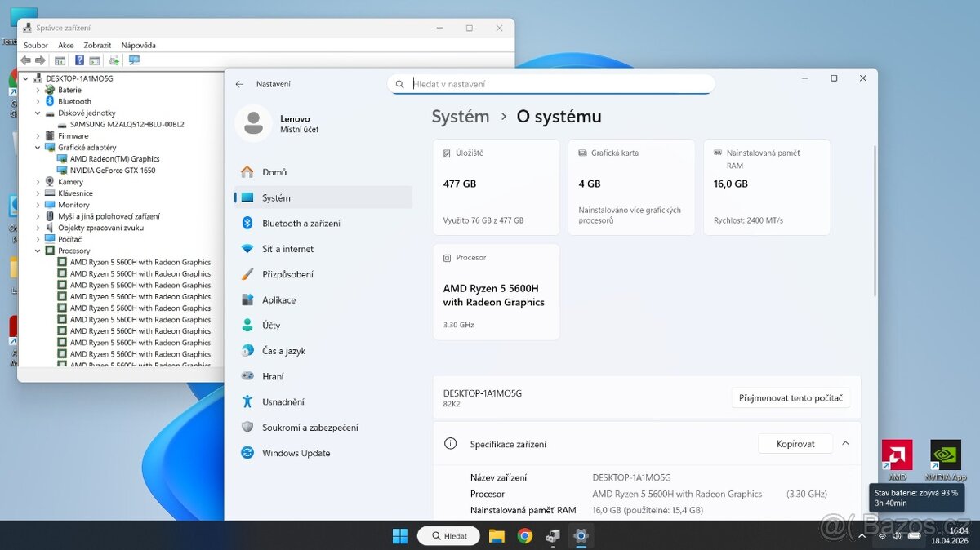980x550 pixels.
Task: Click the scan for hardware changes toolbar icon
Action: tap(134, 60)
